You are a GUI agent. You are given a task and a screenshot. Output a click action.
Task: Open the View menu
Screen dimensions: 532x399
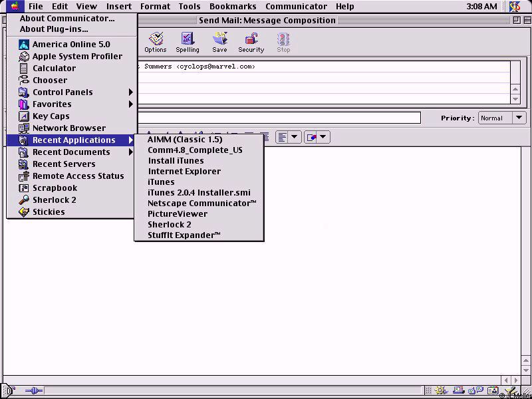click(86, 7)
